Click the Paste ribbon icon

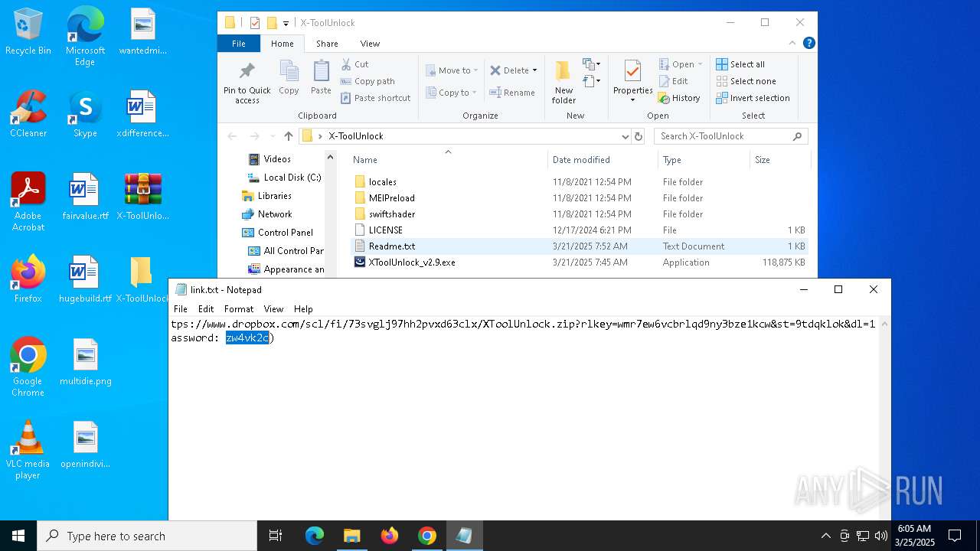[x=321, y=77]
